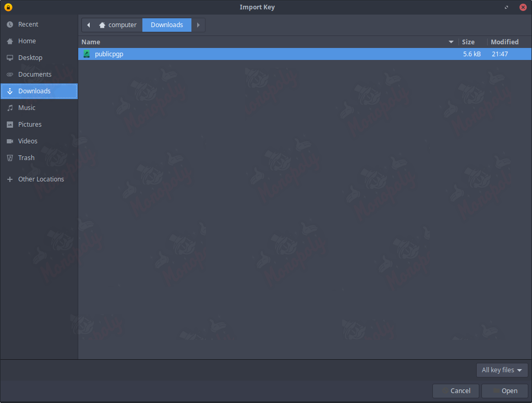Screen dimensions: 532x403
Task: Sort files by Size column header
Action: pyautogui.click(x=468, y=42)
